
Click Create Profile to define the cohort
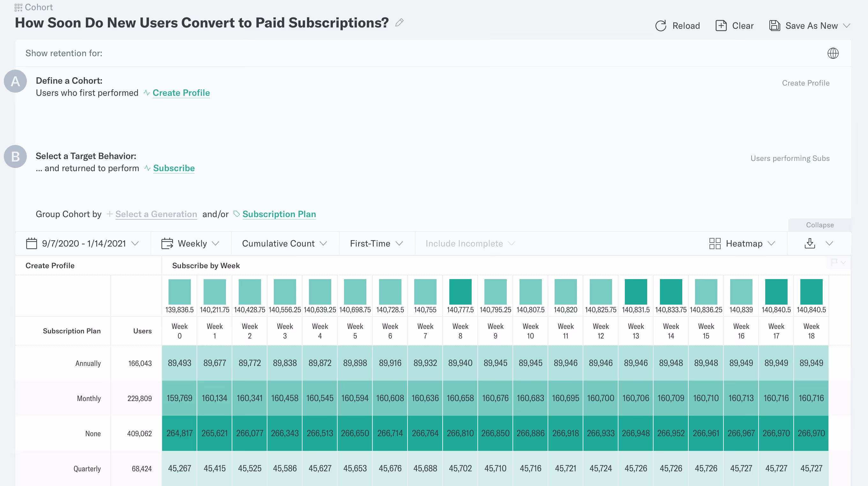(181, 93)
